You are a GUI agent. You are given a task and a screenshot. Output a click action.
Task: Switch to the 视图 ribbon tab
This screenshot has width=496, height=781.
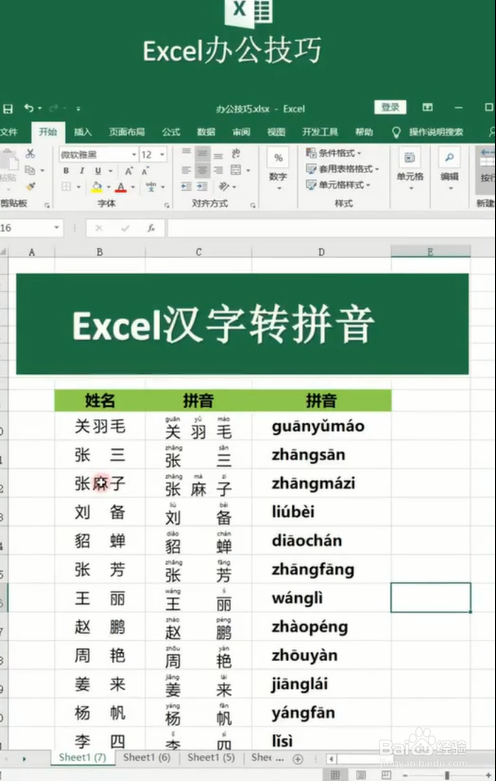[x=276, y=132]
